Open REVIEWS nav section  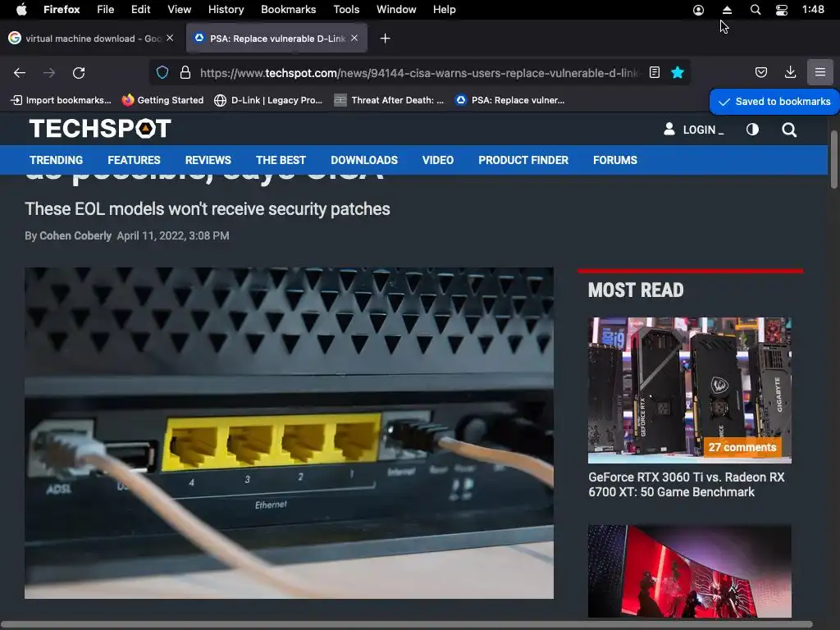208,160
